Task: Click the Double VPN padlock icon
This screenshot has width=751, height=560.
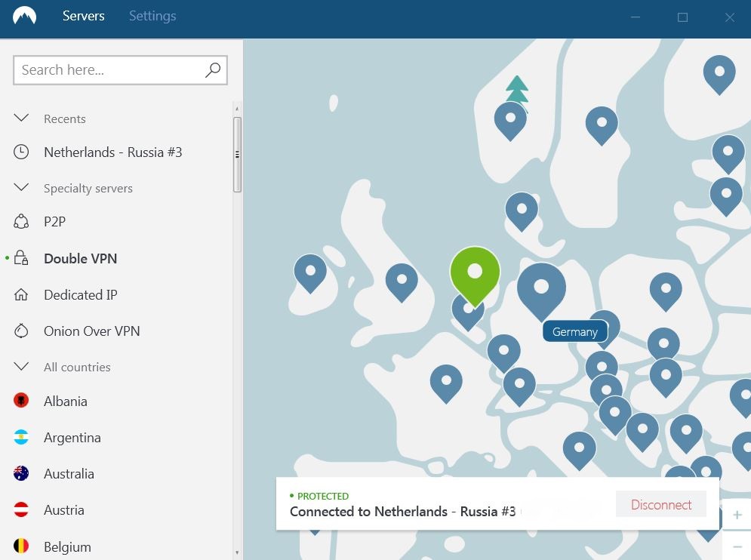Action: click(x=21, y=258)
